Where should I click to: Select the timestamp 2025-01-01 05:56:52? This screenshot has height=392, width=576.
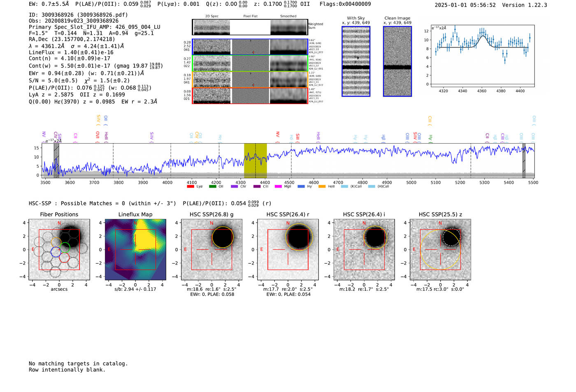(x=465, y=5)
